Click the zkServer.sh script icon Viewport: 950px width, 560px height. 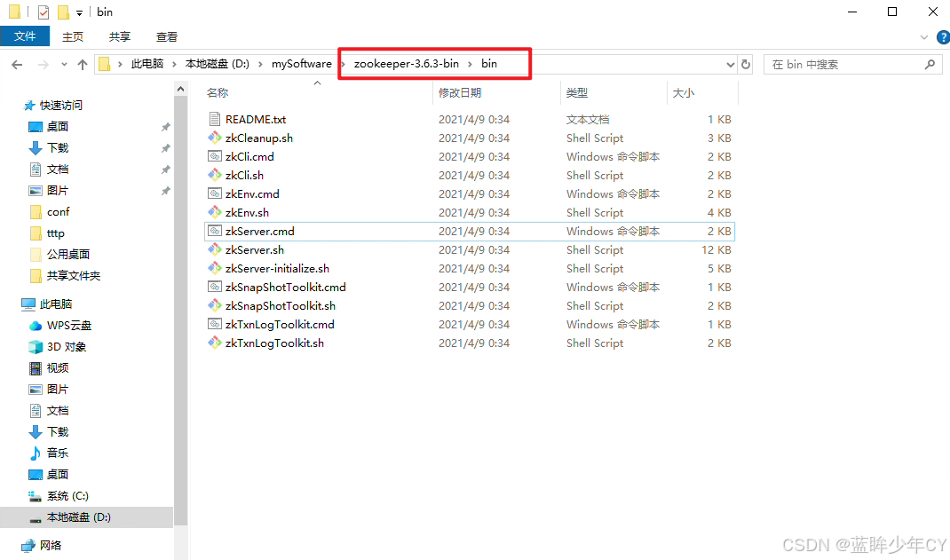tap(214, 249)
